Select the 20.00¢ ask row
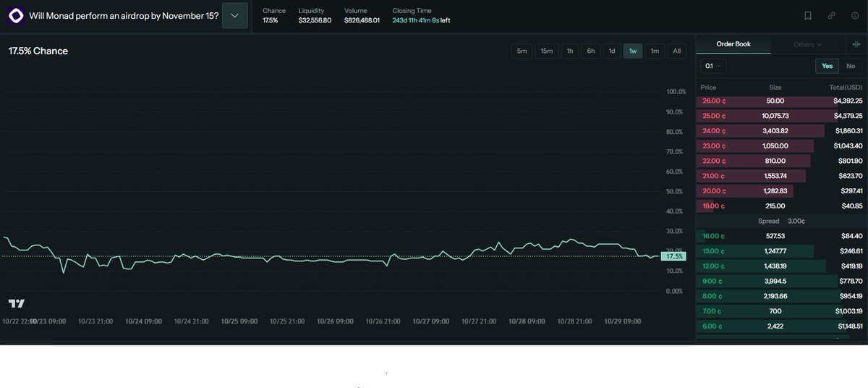 coord(781,190)
